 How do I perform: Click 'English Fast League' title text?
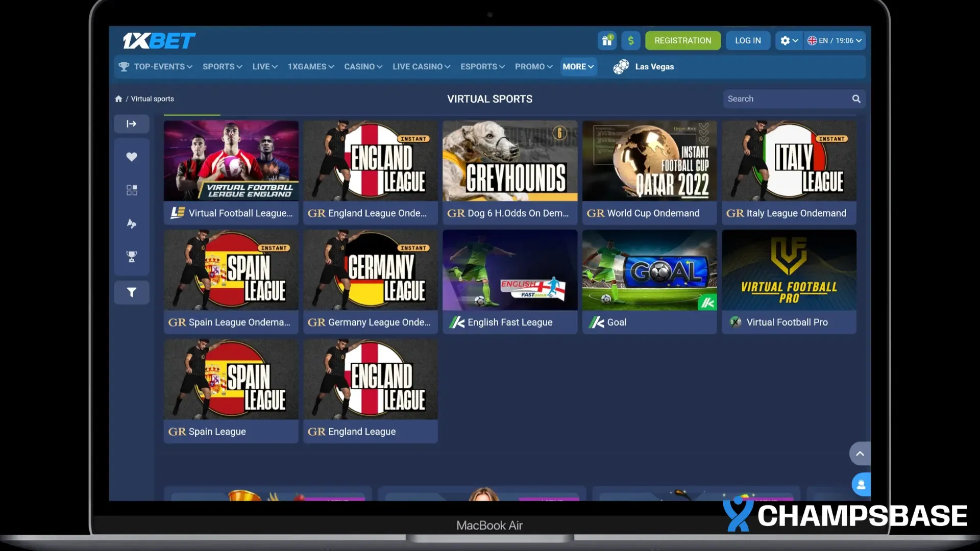point(510,322)
